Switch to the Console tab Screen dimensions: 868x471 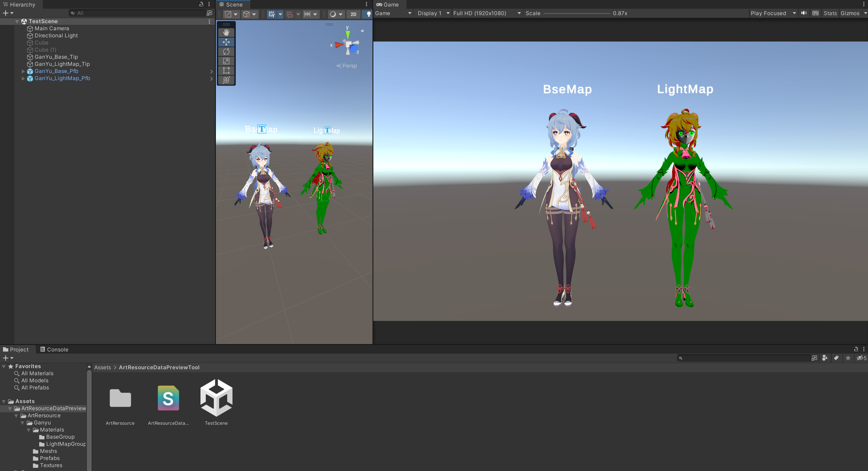pos(54,349)
